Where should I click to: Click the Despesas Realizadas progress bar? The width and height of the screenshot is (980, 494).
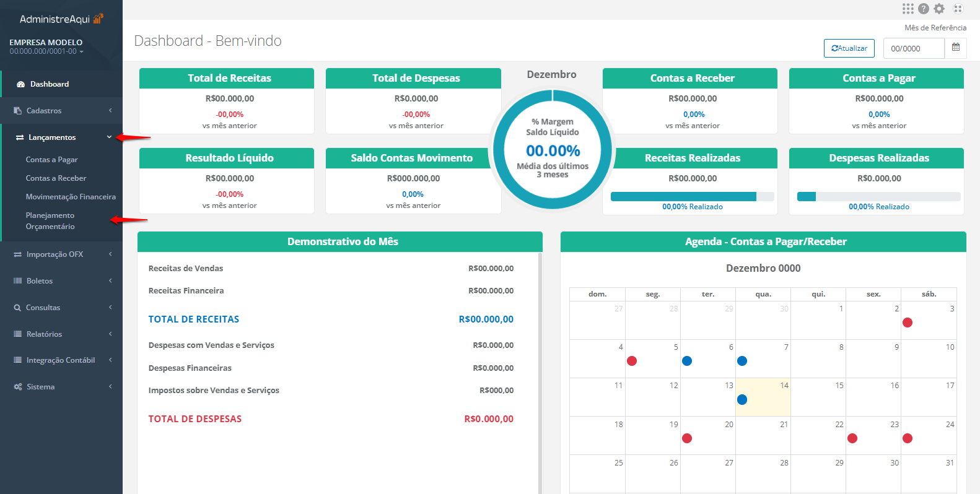click(x=878, y=197)
